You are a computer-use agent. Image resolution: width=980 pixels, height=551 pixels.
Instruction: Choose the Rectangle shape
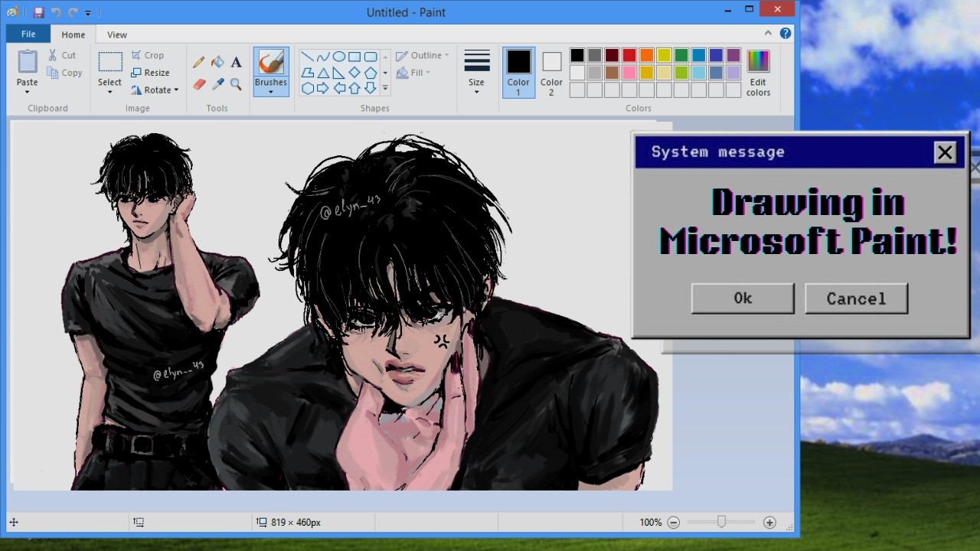[354, 57]
